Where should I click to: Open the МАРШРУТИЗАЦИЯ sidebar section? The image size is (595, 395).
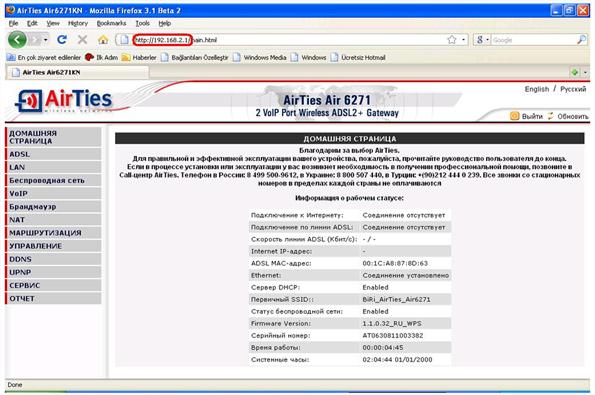[x=54, y=233]
